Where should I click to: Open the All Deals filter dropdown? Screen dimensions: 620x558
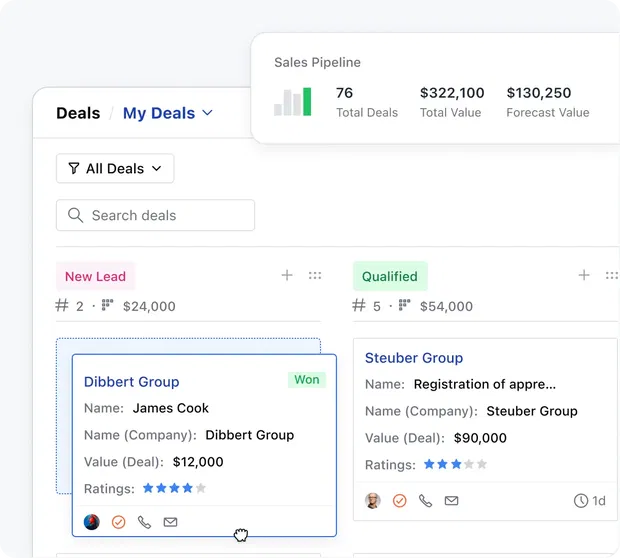tap(115, 168)
